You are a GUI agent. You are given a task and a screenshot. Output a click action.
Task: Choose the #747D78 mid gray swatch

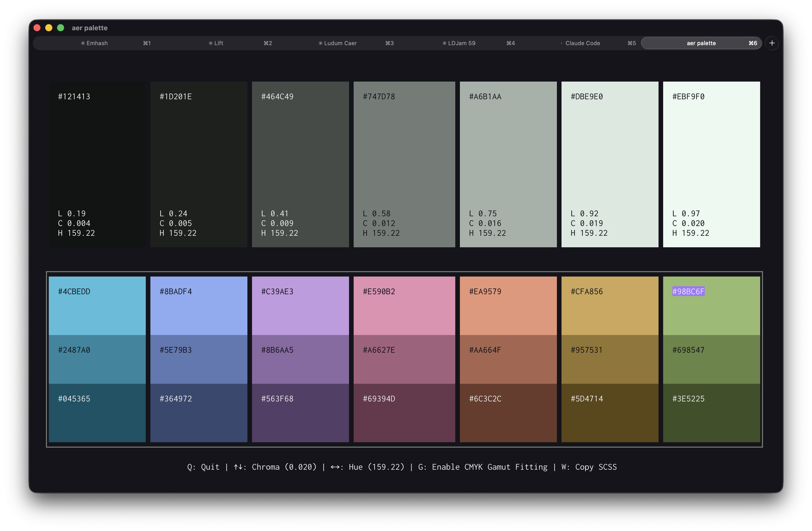(404, 164)
